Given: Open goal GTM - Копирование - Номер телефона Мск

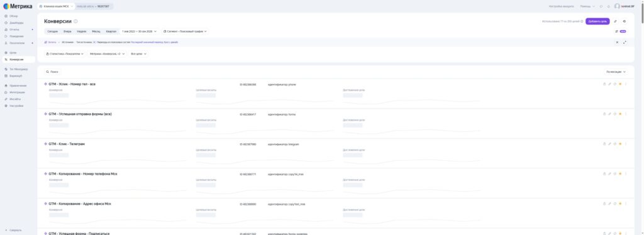Looking at the screenshot, I should click(x=83, y=174).
